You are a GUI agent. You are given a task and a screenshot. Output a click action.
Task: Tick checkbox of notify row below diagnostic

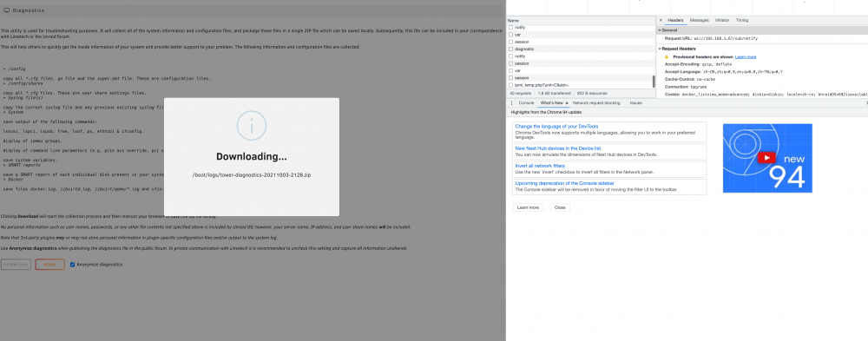coord(511,56)
